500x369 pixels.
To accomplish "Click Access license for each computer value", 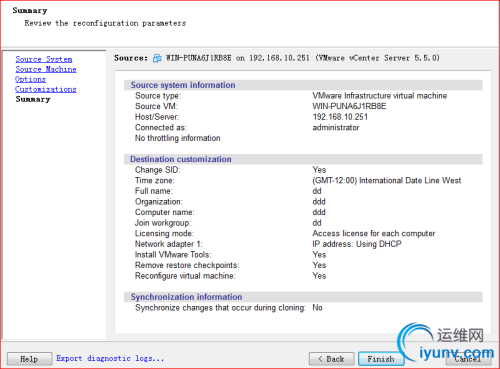I will coord(374,234).
